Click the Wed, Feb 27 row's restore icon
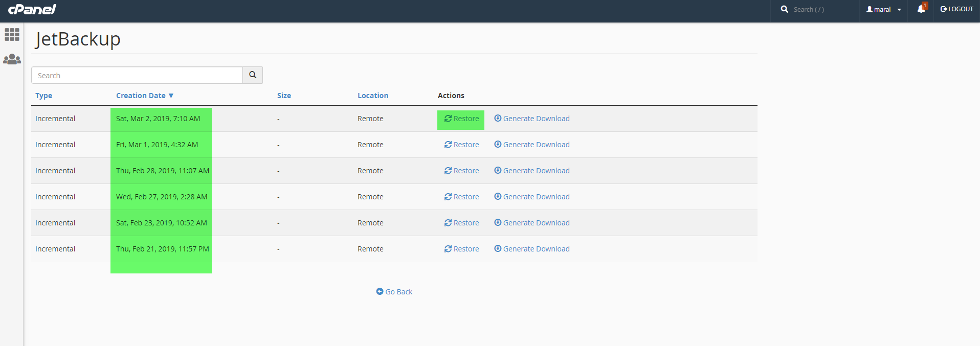Image resolution: width=980 pixels, height=346 pixels. (448, 197)
